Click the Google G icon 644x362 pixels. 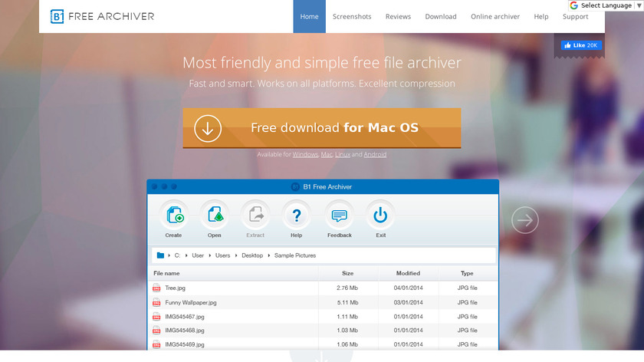573,5
